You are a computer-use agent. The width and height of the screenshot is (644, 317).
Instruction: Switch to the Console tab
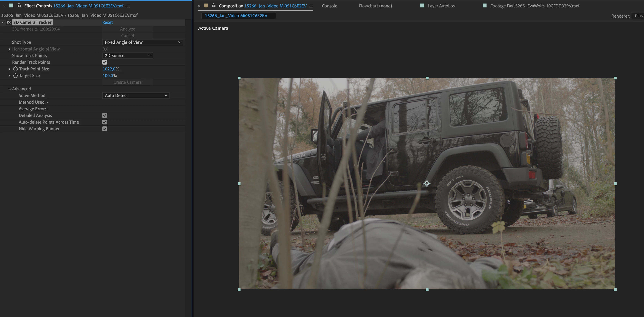(329, 6)
